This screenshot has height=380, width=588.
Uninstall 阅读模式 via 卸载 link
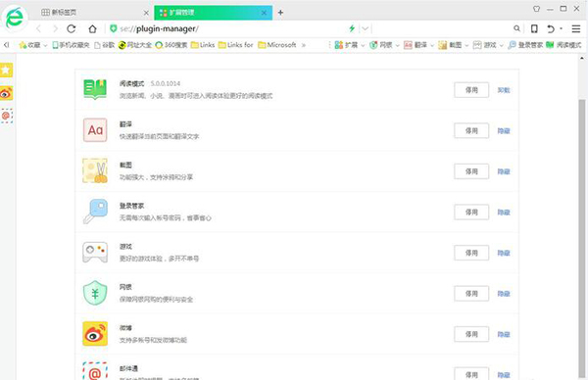(x=504, y=90)
